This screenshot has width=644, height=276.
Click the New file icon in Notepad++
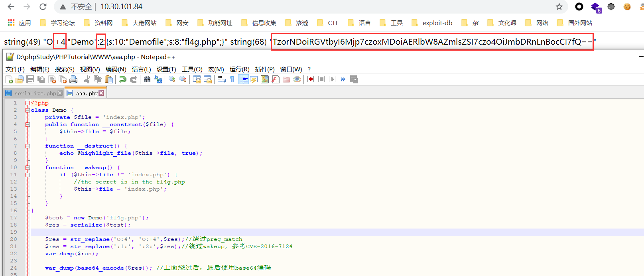(x=9, y=79)
